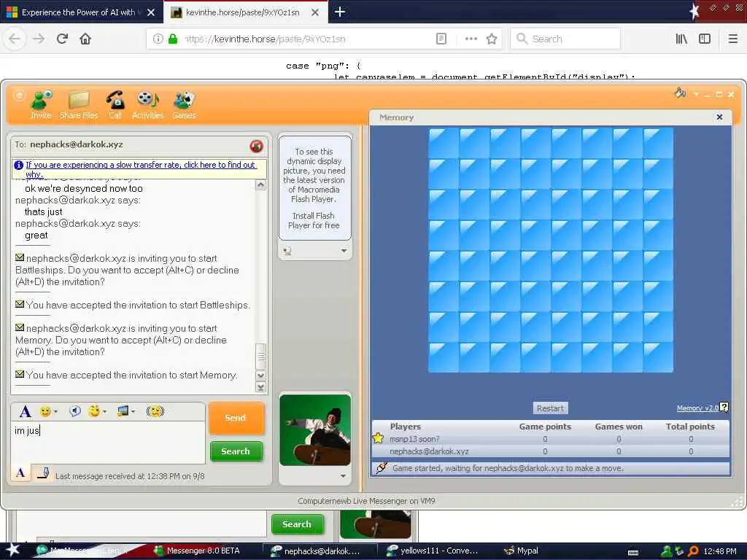Switch to handwriting pen mode icon
Viewport: 747px width, 560px height.
[43, 472]
